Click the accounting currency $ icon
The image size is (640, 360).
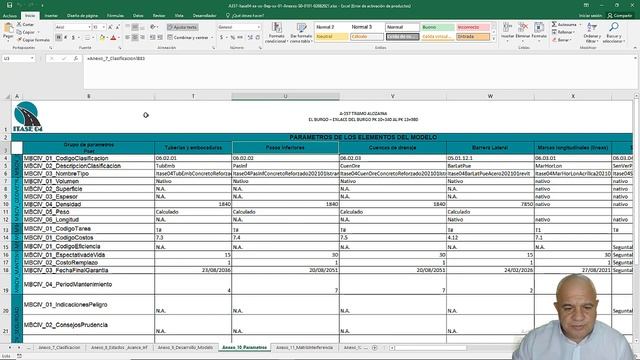[222, 38]
